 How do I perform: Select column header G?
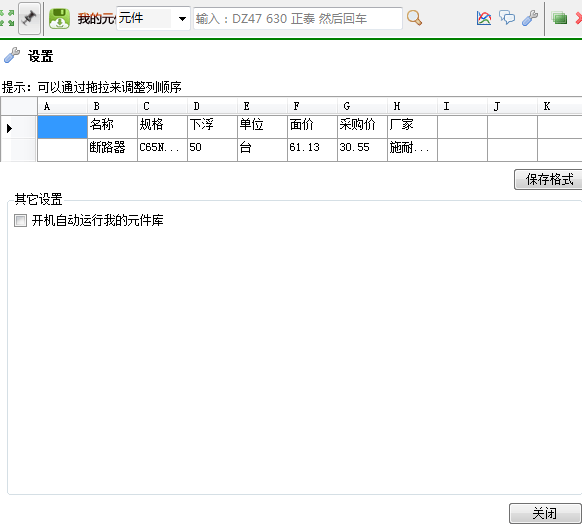pos(363,106)
